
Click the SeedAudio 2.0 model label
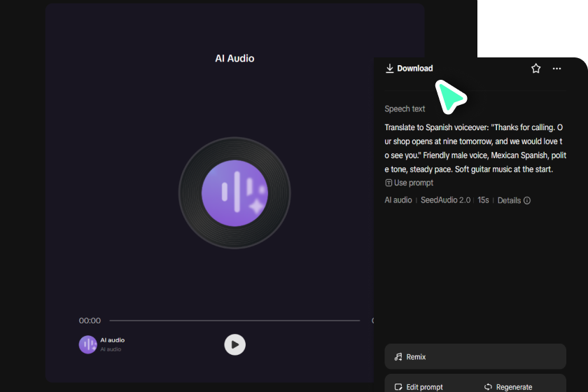pos(445,200)
